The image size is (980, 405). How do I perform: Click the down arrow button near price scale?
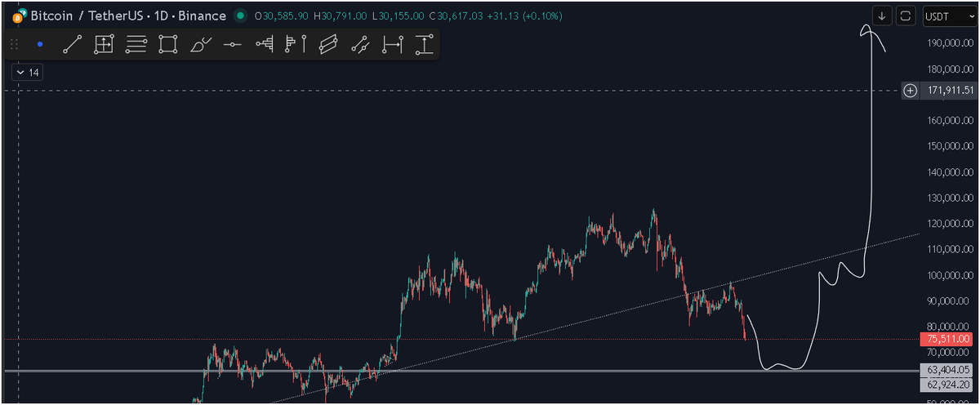[882, 16]
